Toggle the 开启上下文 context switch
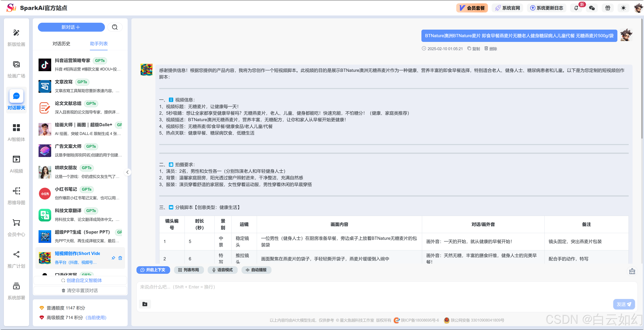This screenshot has width=644, height=330. 153,270
